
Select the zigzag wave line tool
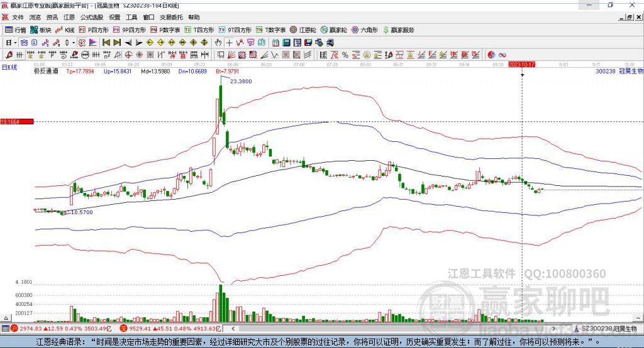274,55
